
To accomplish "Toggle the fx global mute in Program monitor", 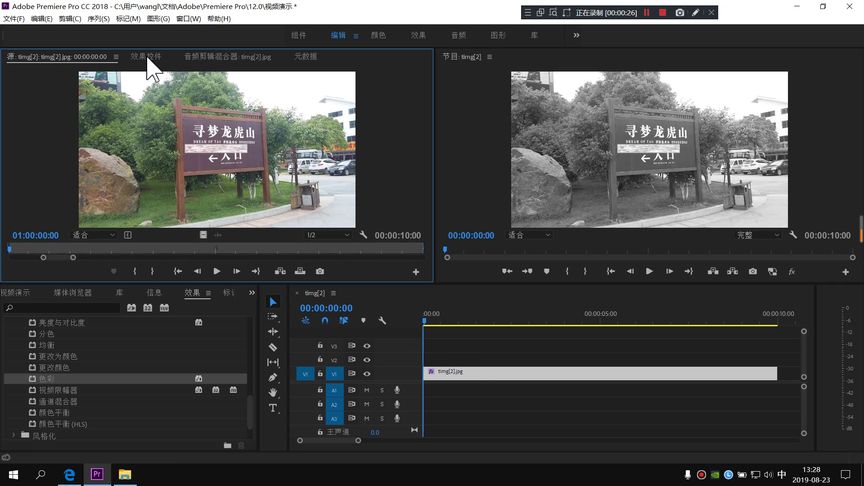I will [792, 271].
